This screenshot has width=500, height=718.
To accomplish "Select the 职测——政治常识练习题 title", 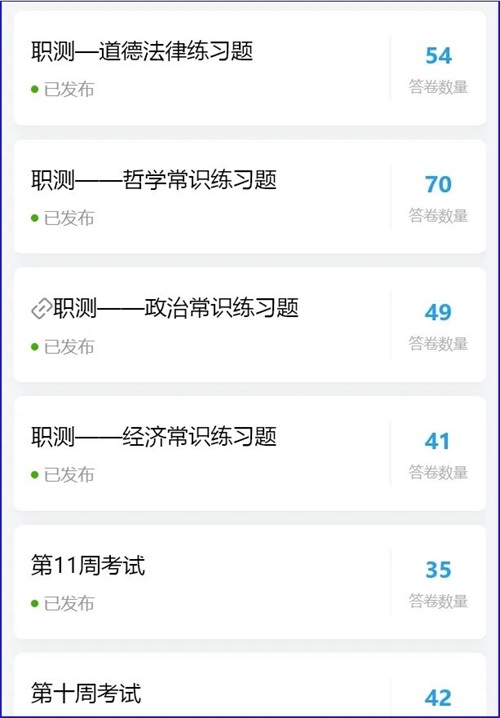I will (176, 308).
